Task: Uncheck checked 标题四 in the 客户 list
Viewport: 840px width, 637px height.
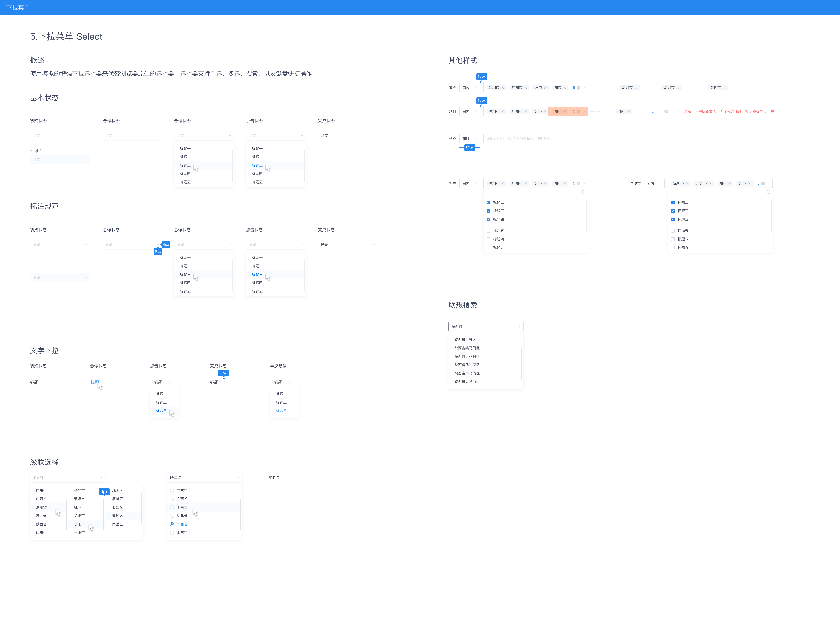Action: [488, 219]
